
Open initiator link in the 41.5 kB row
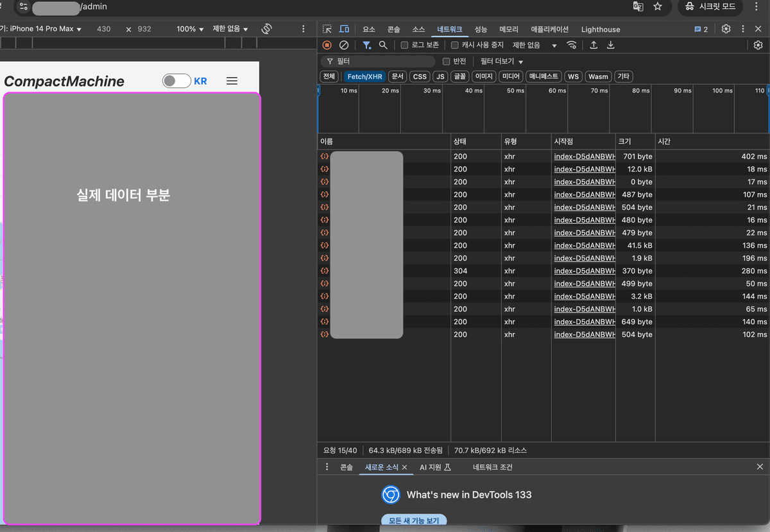point(584,245)
